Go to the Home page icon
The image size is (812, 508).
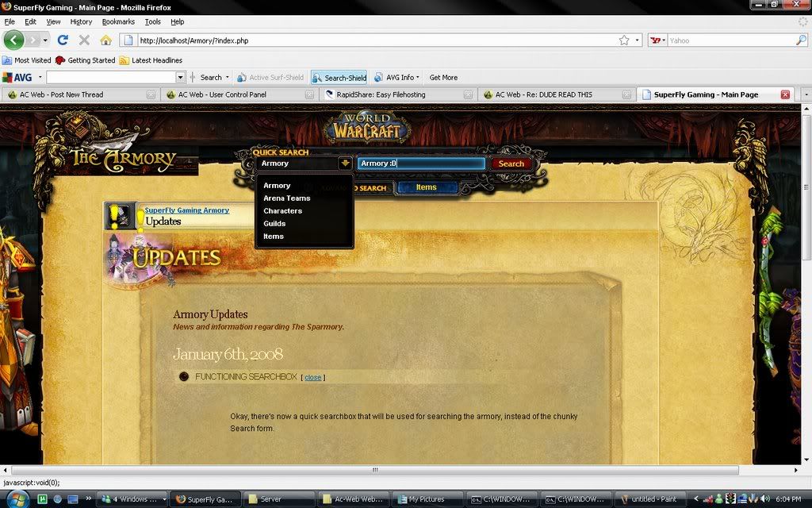tap(105, 40)
